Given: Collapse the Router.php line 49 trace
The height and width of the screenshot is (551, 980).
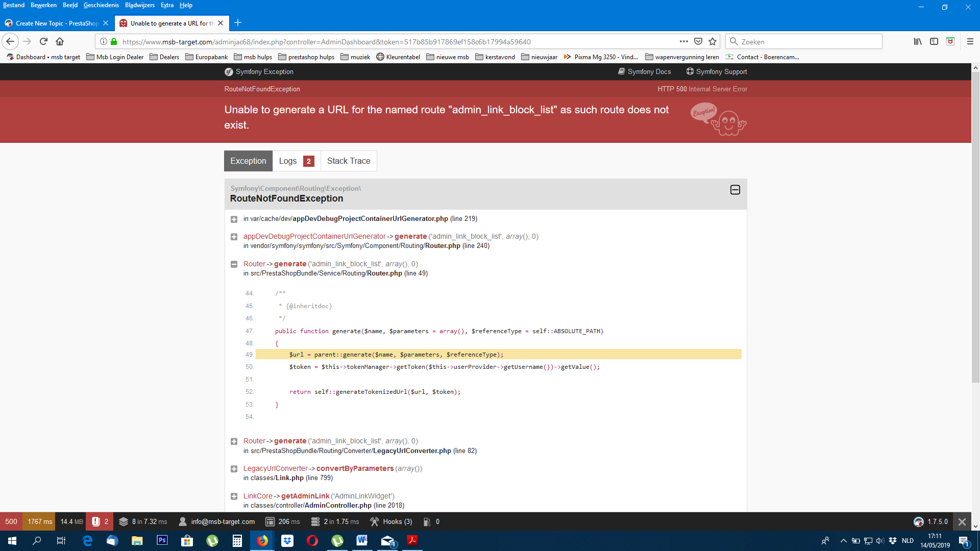Looking at the screenshot, I should click(x=234, y=264).
